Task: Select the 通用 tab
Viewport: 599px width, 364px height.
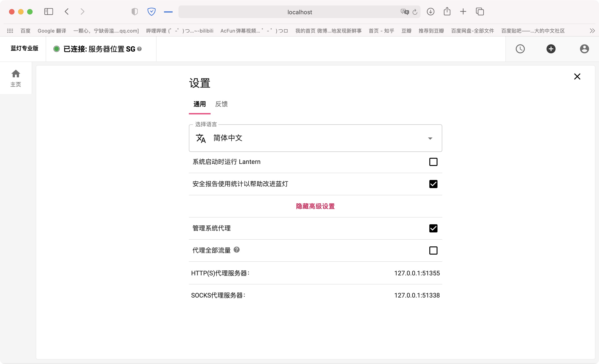Action: 200,104
